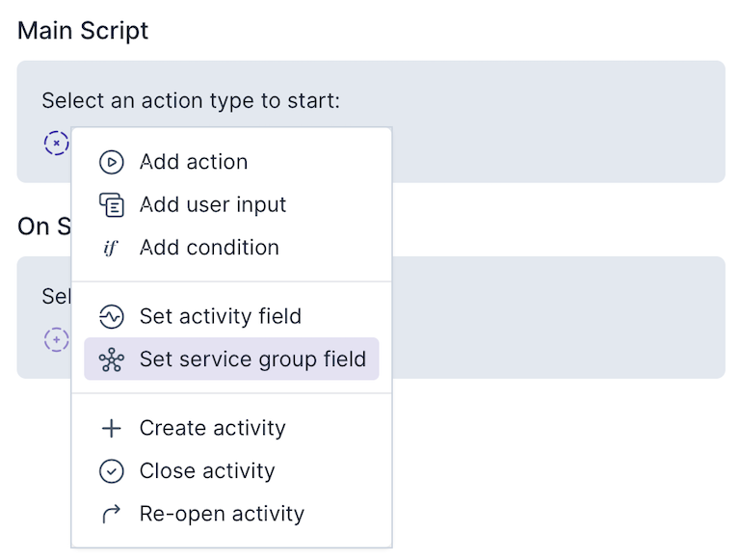Click the checkmark circle icon beside Close activity
The height and width of the screenshot is (560, 740).
point(112,471)
